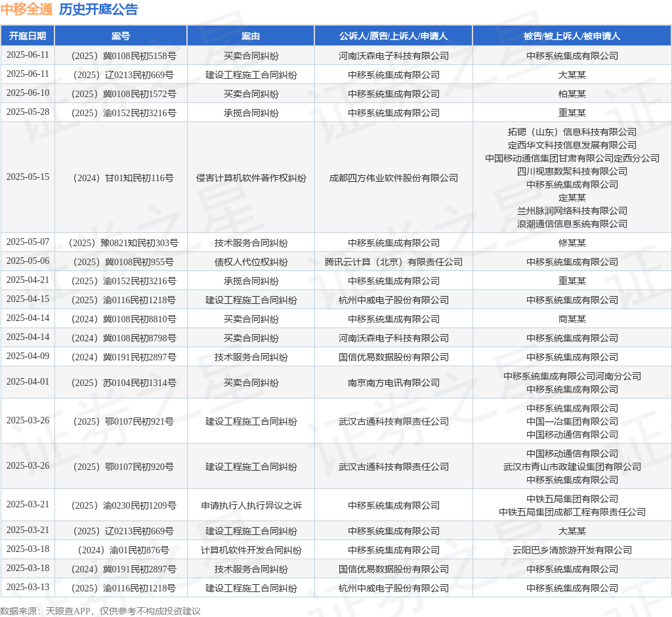The width and height of the screenshot is (672, 617).
Task: Click the date 2025-04-09
Action: coord(28,356)
